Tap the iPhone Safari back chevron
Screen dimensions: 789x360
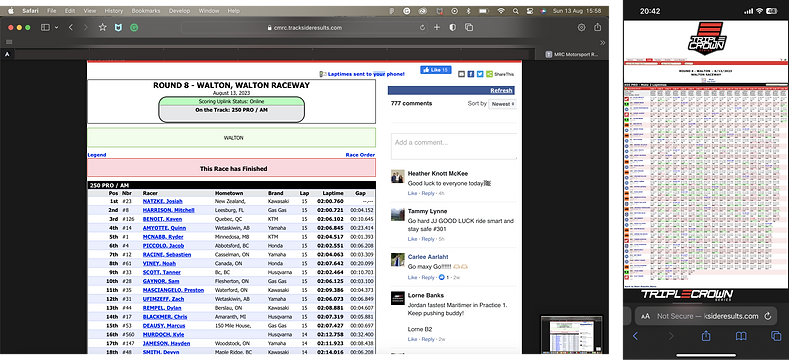pyautogui.click(x=635, y=336)
